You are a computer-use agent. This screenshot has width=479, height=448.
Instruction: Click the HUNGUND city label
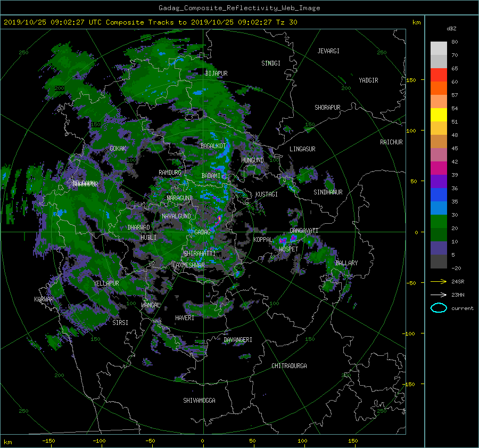(252, 160)
